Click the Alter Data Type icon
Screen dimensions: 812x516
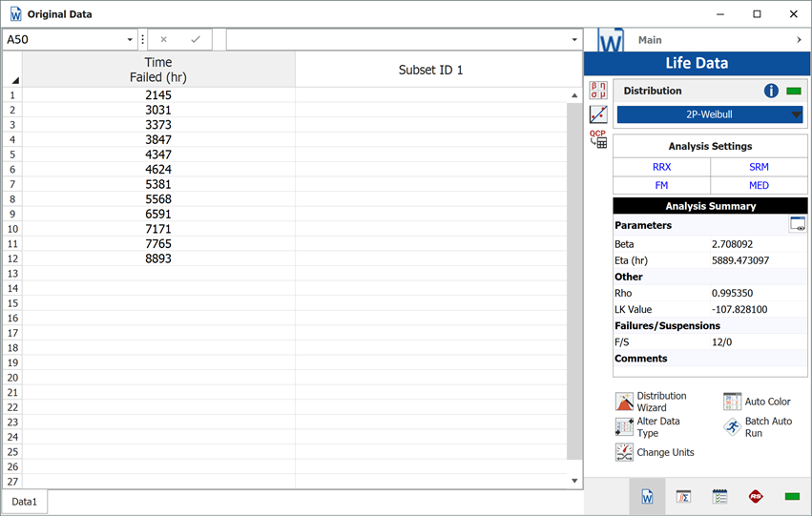click(625, 426)
